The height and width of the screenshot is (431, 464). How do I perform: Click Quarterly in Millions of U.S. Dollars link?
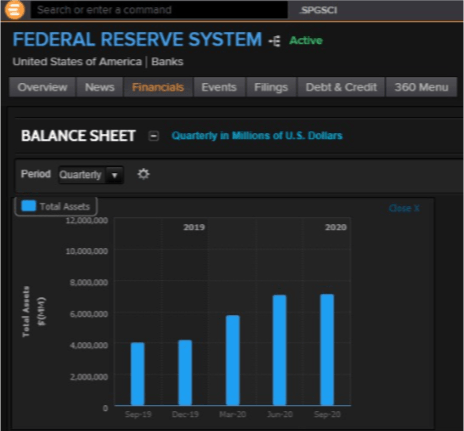[x=257, y=136]
